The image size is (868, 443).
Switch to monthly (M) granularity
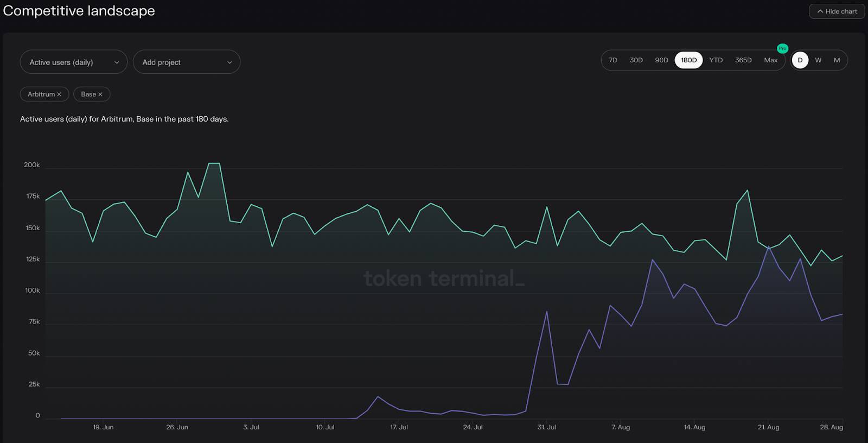[837, 60]
